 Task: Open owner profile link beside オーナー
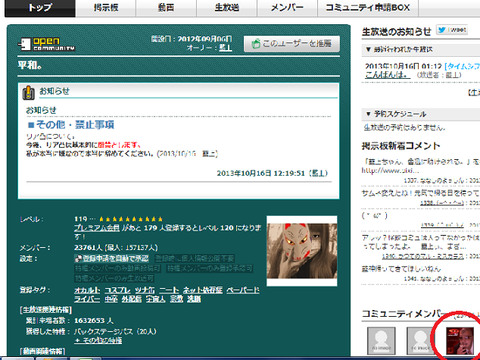[225, 48]
